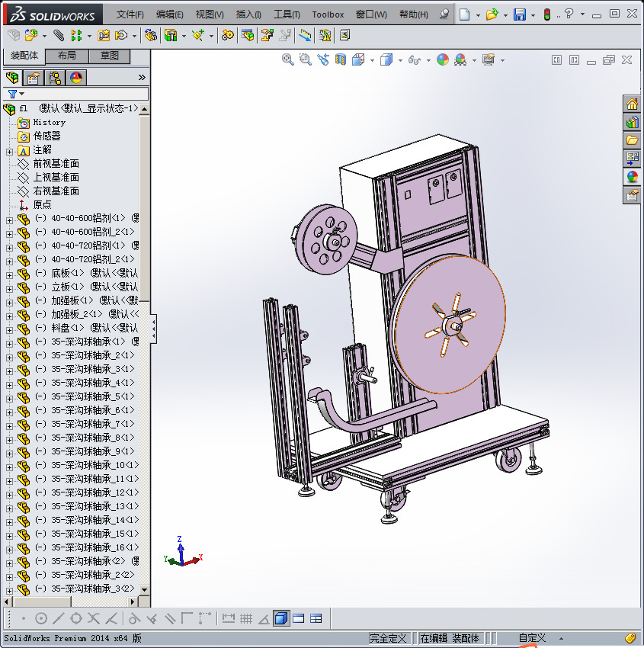Image resolution: width=644 pixels, height=648 pixels.
Task: Switch to the 装配体 tab
Action: tap(24, 56)
